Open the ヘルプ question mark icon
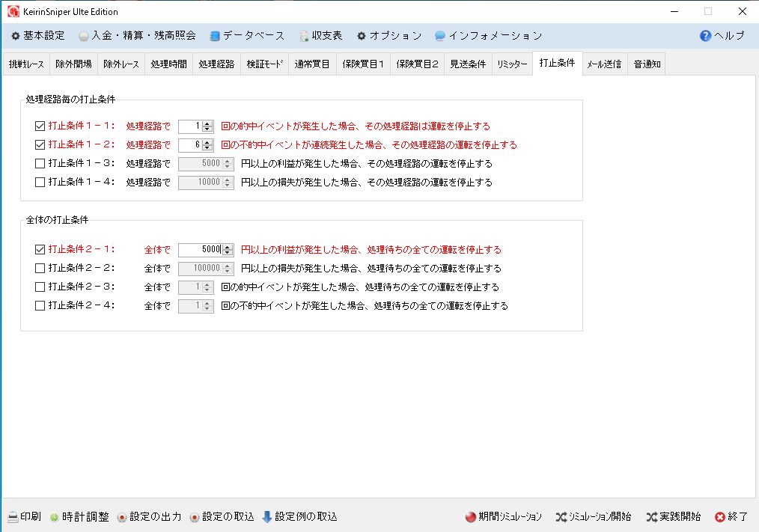 point(706,36)
